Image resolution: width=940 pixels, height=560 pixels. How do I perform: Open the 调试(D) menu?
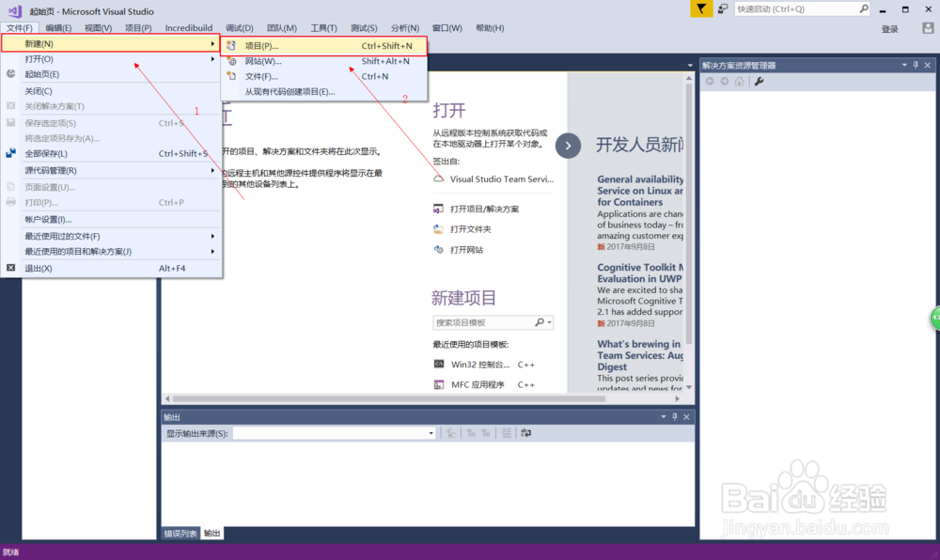click(239, 28)
